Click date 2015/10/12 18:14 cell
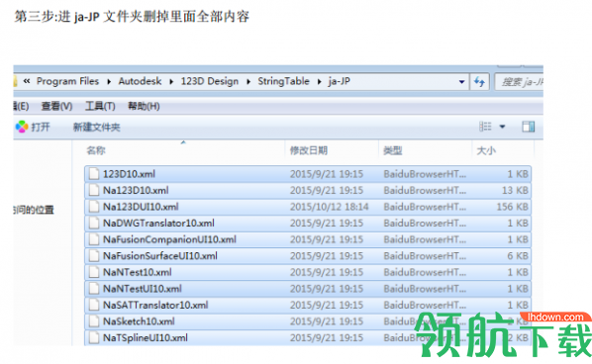The height and width of the screenshot is (364, 592). point(330,207)
